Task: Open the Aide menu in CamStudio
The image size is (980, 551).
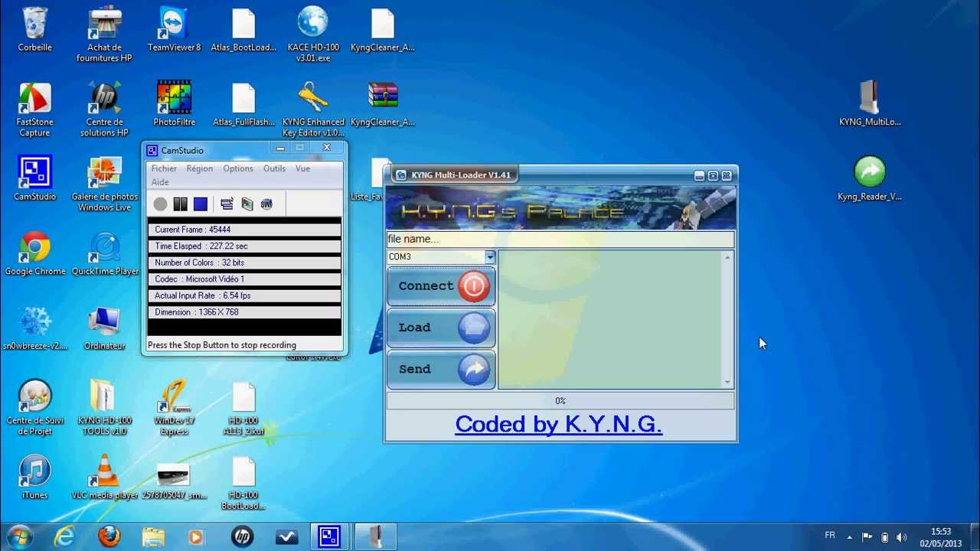Action: (160, 182)
